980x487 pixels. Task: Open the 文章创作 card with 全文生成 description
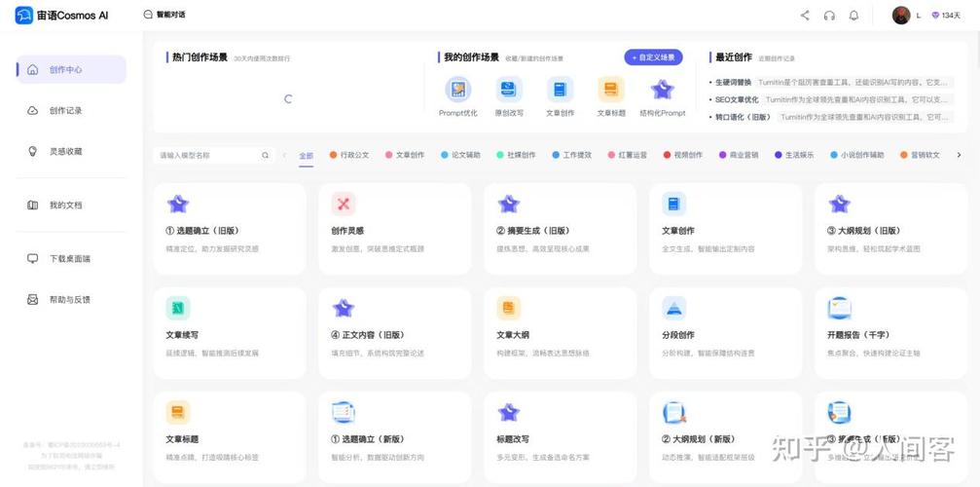click(x=726, y=229)
